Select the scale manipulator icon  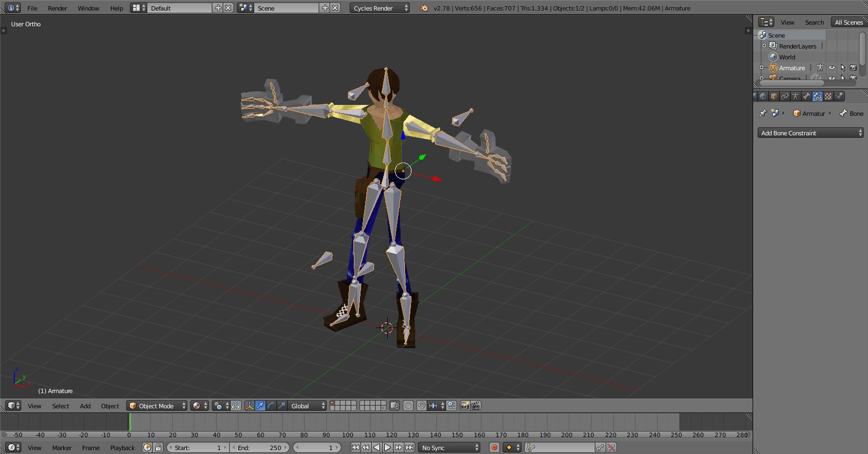click(282, 406)
